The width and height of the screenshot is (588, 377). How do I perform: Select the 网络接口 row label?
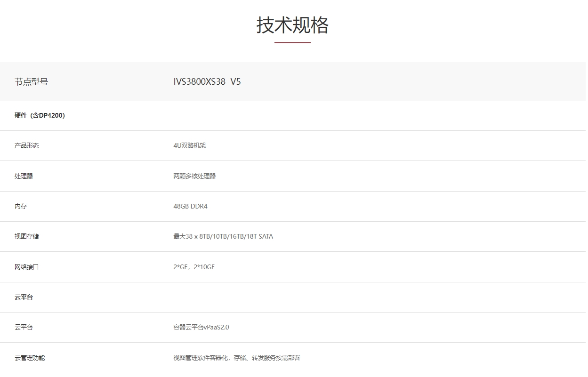tap(27, 267)
